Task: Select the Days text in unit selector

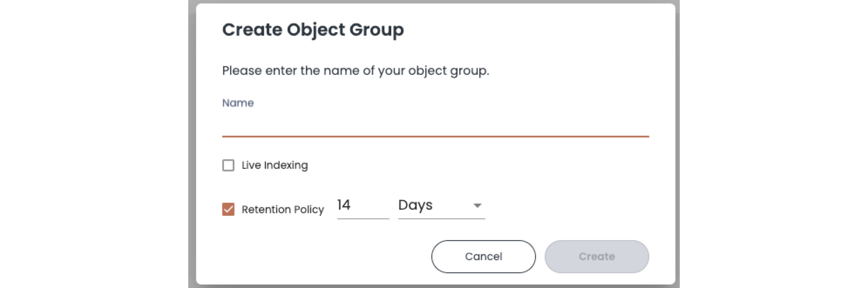Action: point(415,205)
